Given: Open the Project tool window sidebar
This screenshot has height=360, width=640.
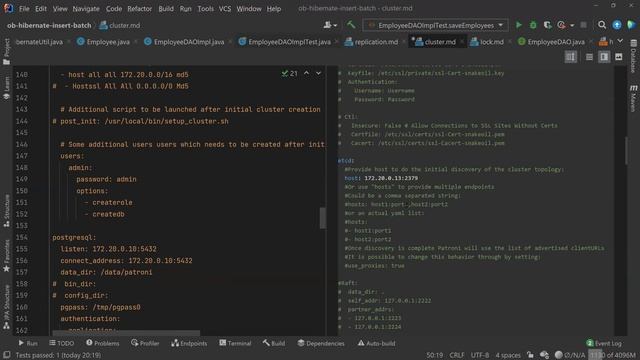Looking at the screenshot, I should [7, 51].
